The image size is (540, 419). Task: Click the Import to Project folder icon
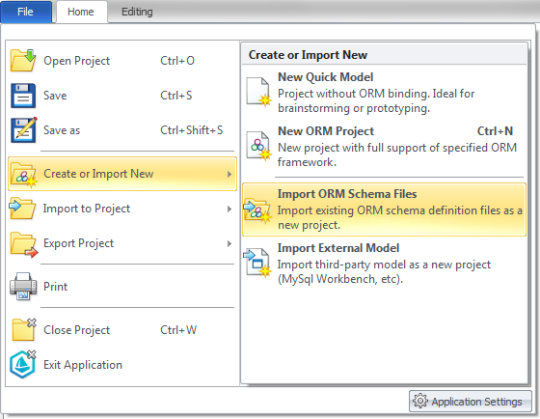click(22, 208)
